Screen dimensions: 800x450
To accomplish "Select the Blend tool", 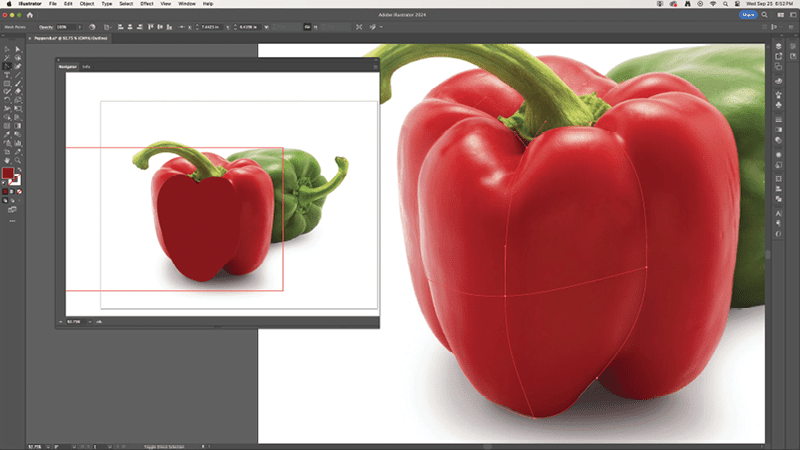I will (x=18, y=135).
